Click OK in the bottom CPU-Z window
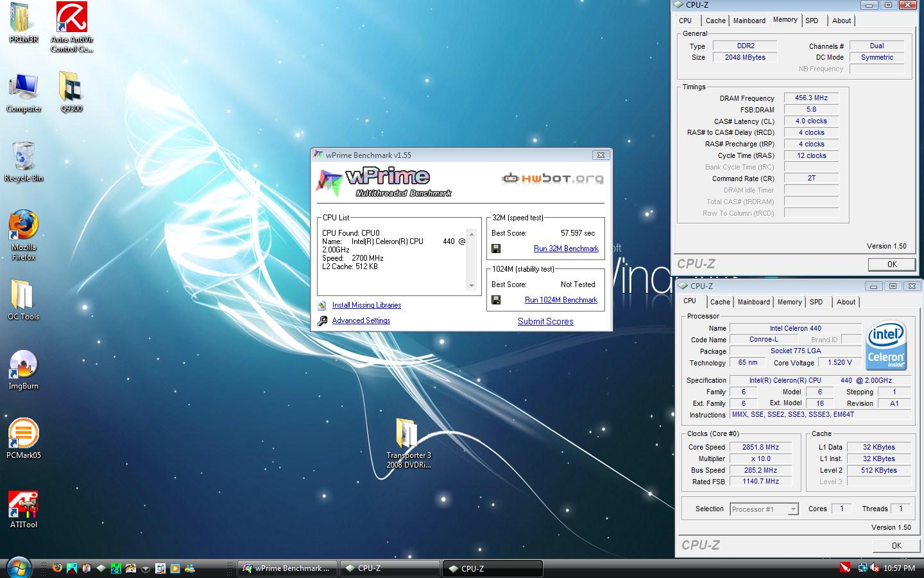This screenshot has width=924, height=578. [896, 545]
